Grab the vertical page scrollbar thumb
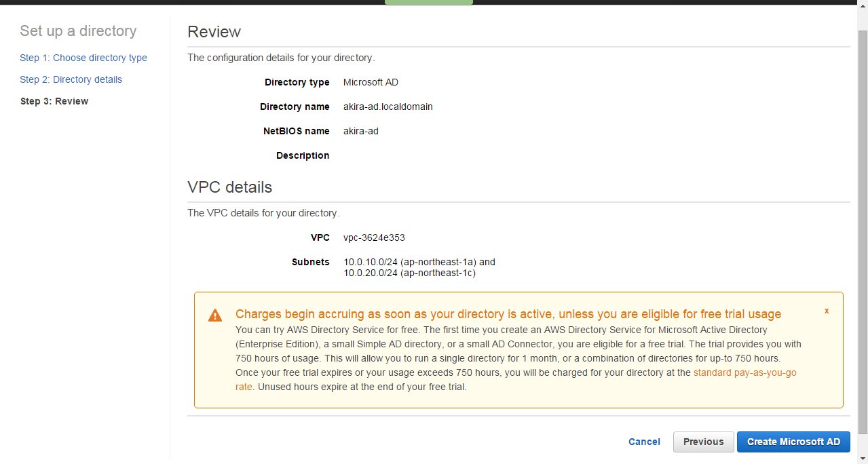 click(x=862, y=231)
